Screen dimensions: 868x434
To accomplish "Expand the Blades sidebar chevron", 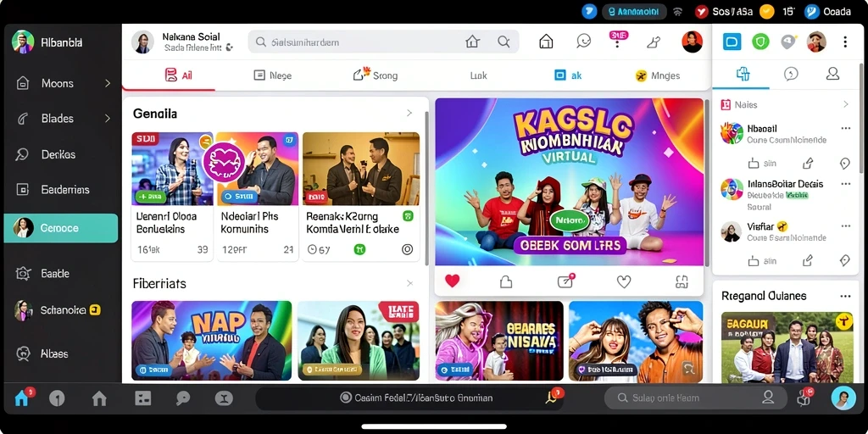I will 108,118.
